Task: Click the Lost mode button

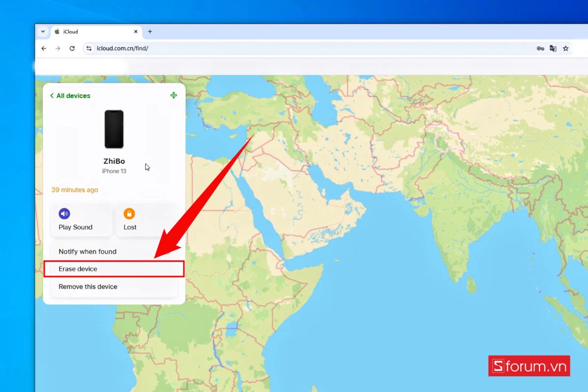Action: pos(146,220)
